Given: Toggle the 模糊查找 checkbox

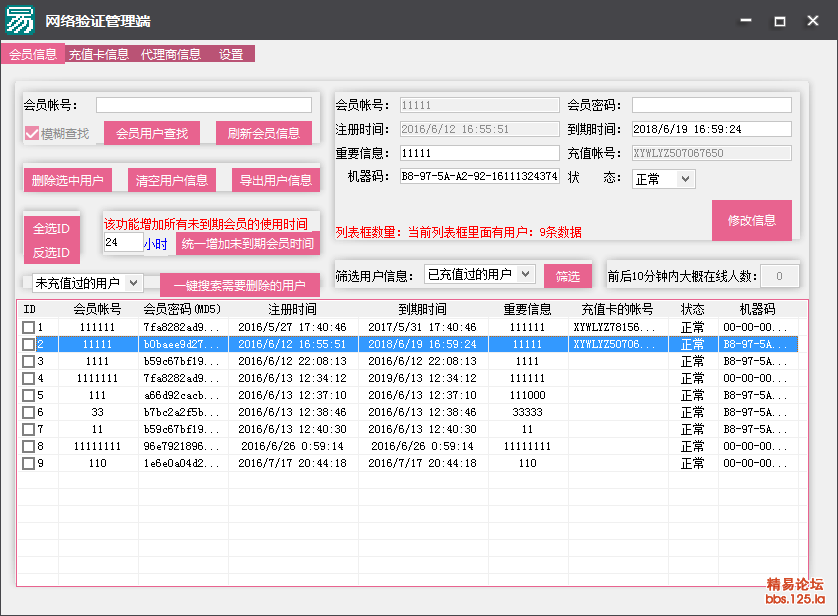Looking at the screenshot, I should [32, 133].
